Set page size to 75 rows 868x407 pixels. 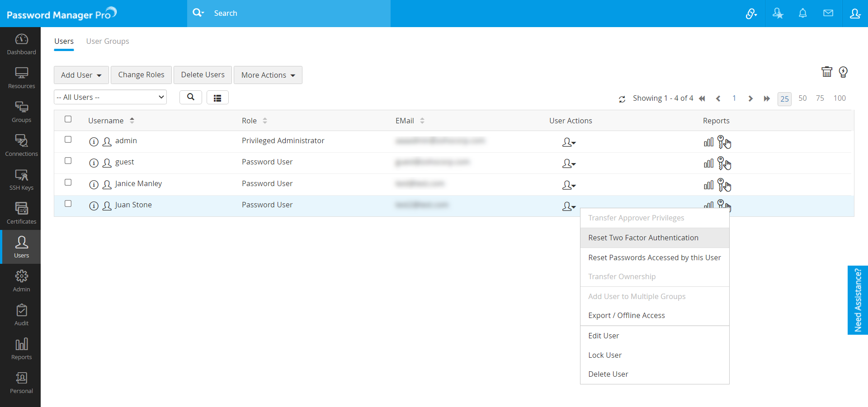(820, 98)
